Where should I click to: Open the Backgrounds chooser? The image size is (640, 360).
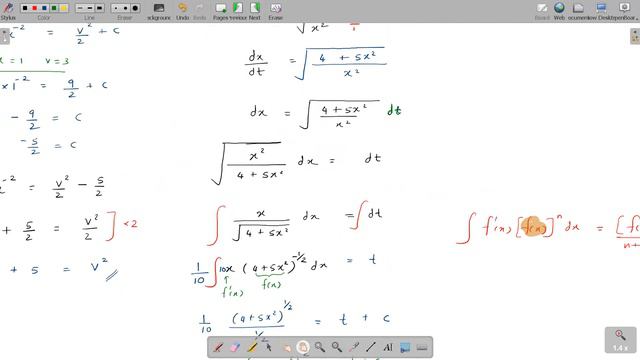click(x=159, y=11)
